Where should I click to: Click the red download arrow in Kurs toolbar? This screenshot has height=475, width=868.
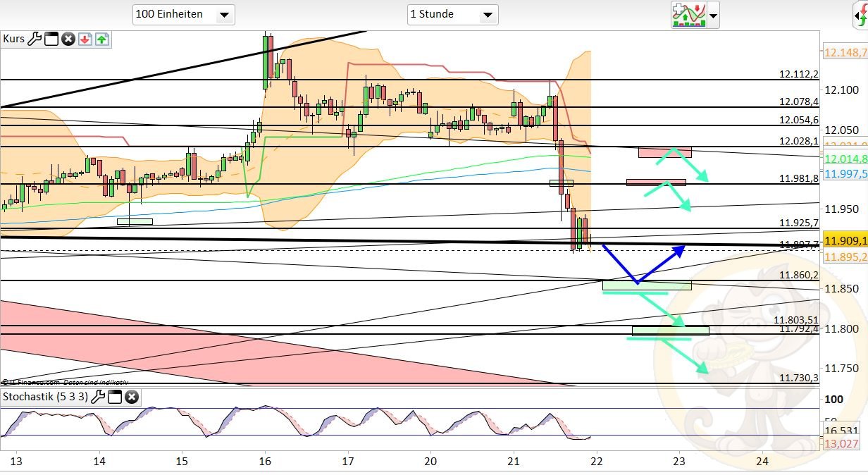tap(85, 39)
